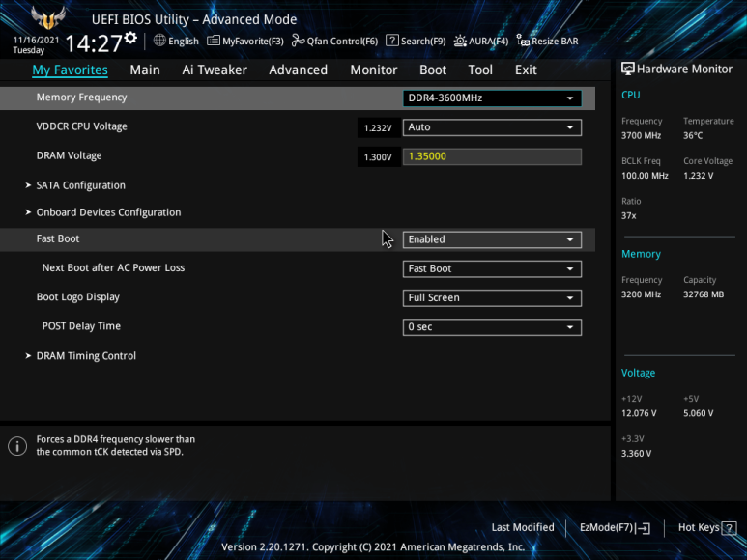
Task: Open the POST Delay Time dropdown
Action: pos(492,327)
